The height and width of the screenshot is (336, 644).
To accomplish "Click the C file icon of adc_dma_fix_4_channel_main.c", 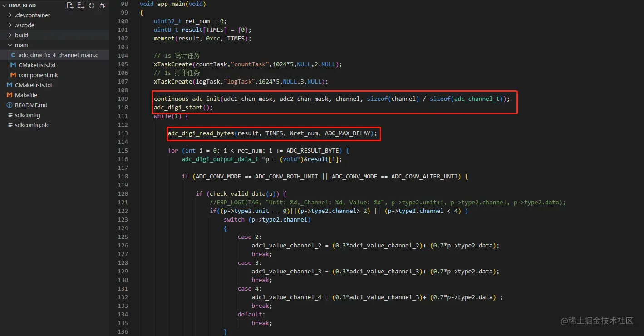I will tap(13, 55).
